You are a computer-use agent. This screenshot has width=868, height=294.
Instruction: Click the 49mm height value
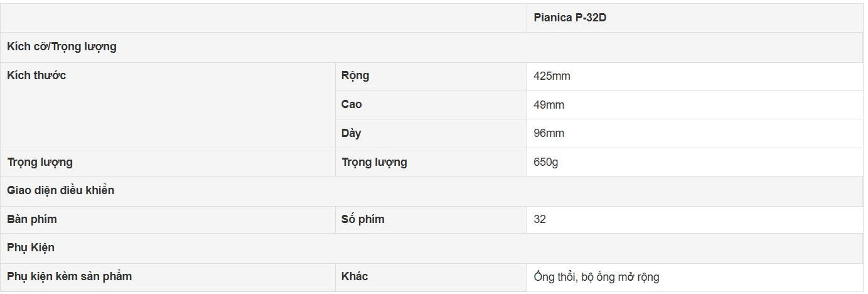tap(549, 105)
